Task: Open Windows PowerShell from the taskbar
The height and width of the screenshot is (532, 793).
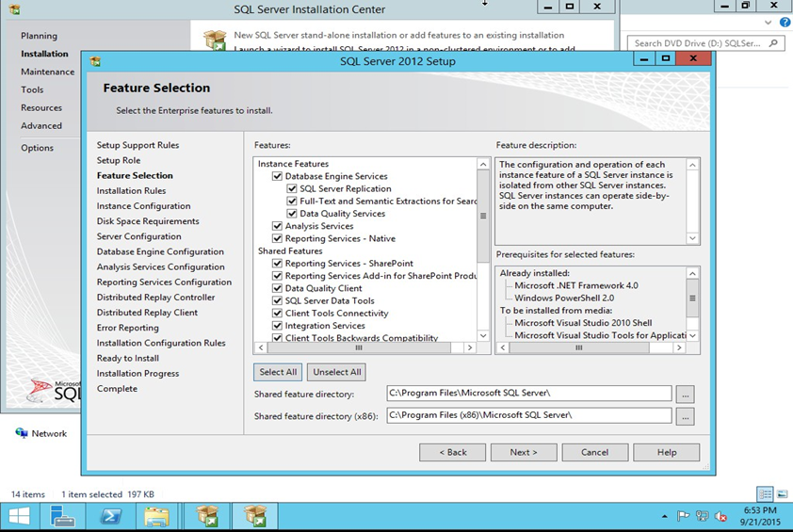Action: pos(108,516)
